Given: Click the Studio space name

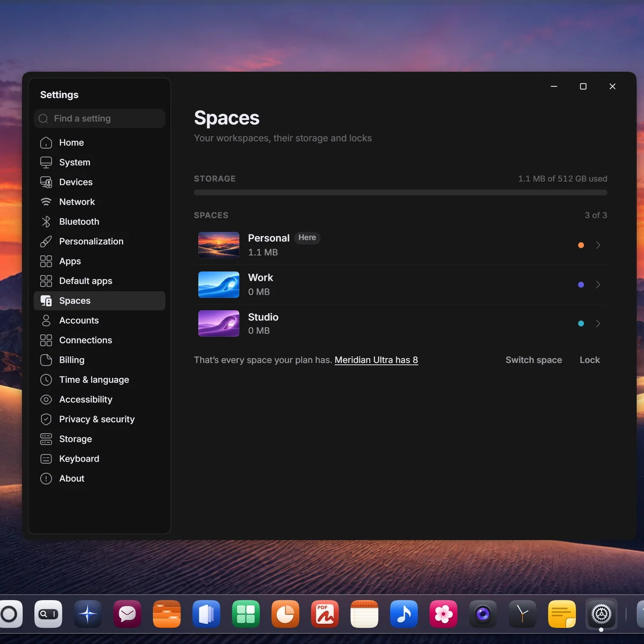Looking at the screenshot, I should pos(263,317).
